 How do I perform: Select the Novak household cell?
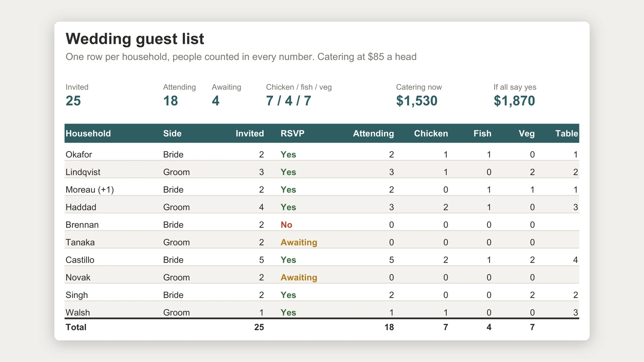pyautogui.click(x=78, y=277)
